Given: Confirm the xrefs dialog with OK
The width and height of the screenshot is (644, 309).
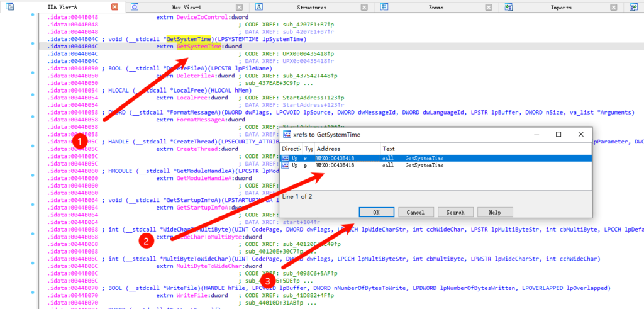Looking at the screenshot, I should click(376, 213).
